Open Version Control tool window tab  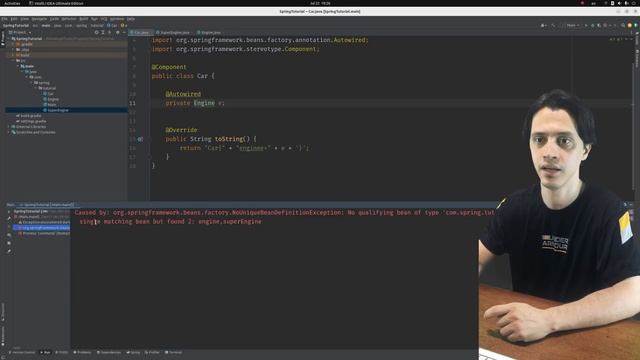pos(22,352)
